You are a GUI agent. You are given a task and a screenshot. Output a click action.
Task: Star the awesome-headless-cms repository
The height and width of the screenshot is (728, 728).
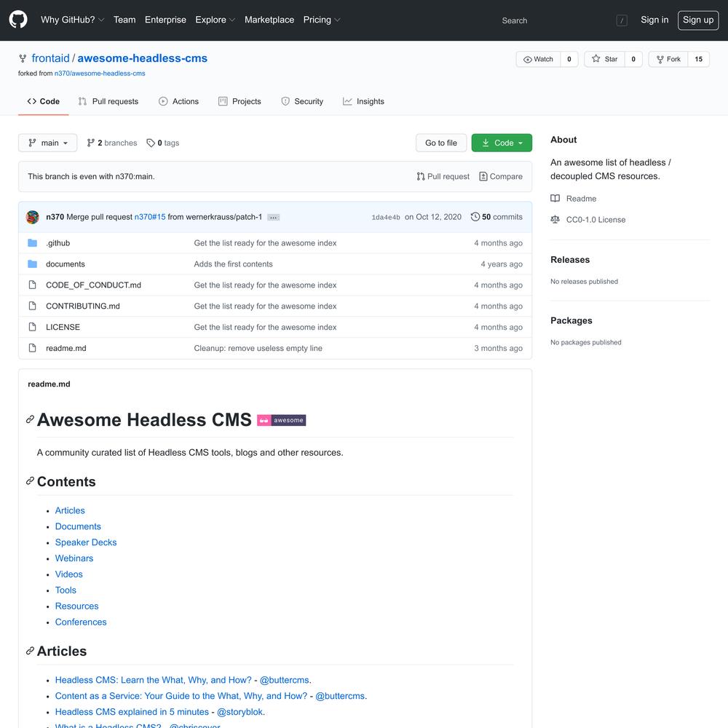[x=604, y=59]
